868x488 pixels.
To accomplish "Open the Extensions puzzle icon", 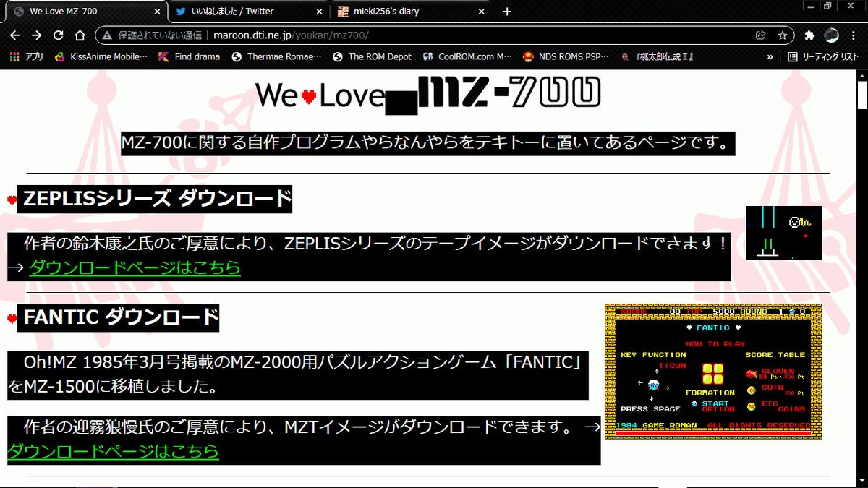I will [809, 35].
